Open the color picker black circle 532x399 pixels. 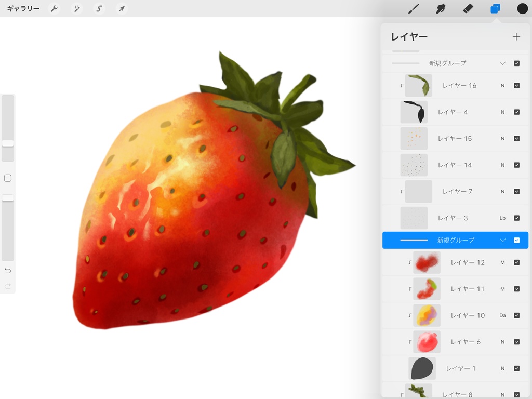[522, 9]
